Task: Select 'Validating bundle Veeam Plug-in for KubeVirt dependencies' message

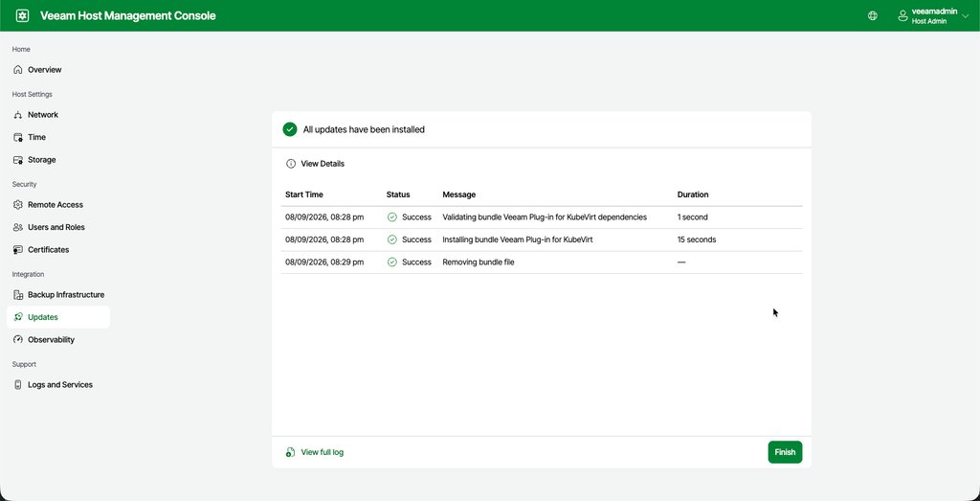Action: pyautogui.click(x=545, y=217)
